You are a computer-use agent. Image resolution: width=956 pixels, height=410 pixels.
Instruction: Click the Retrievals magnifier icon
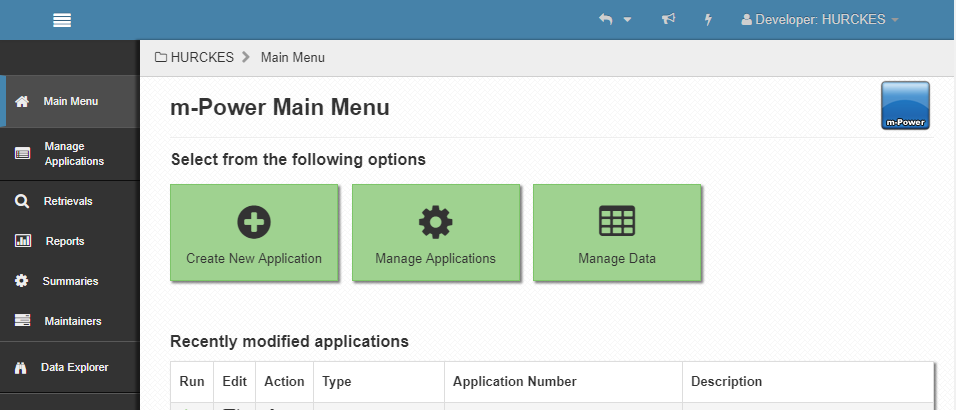[22, 201]
